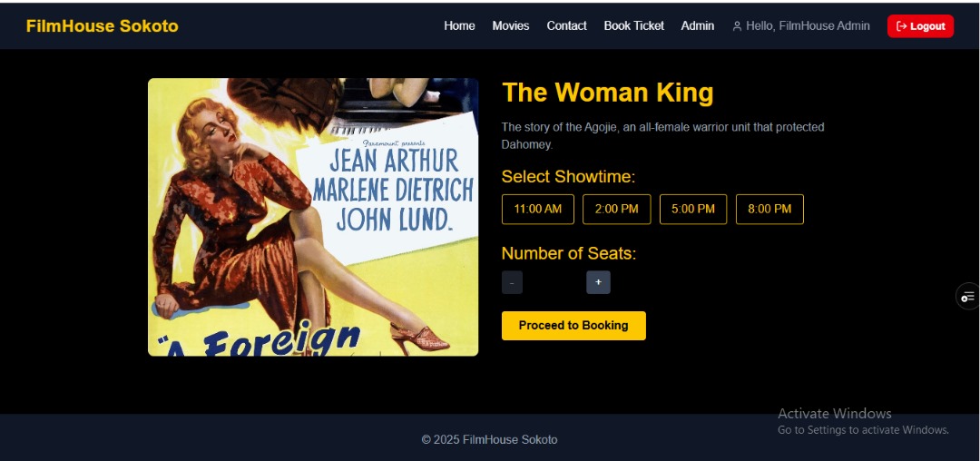
Task: Click the floating settings icon at right edge
Action: point(968,296)
